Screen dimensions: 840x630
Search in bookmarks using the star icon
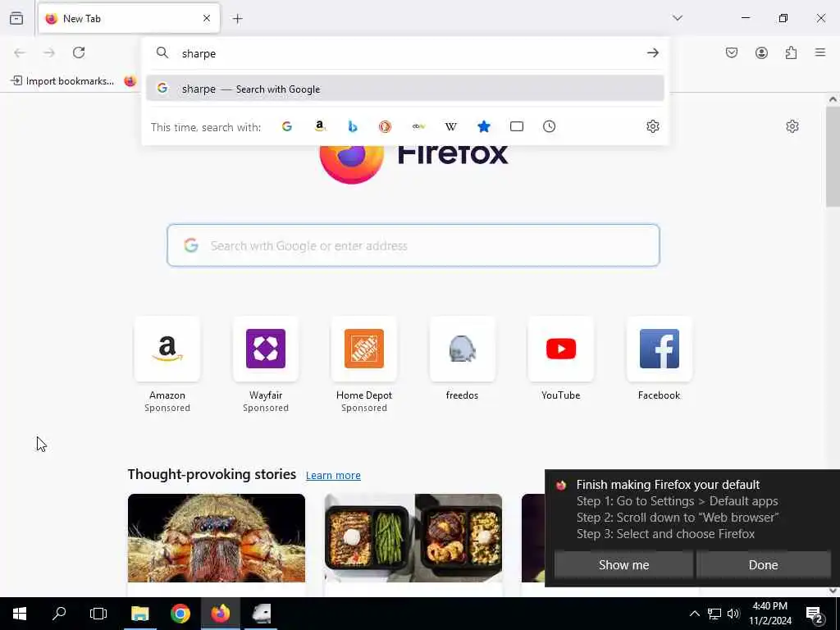click(484, 126)
